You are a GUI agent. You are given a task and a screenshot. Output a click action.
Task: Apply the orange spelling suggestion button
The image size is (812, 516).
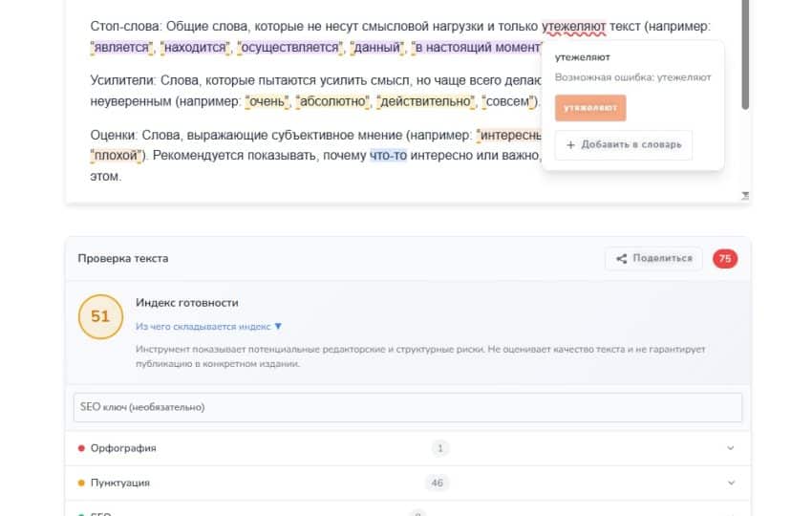[590, 108]
